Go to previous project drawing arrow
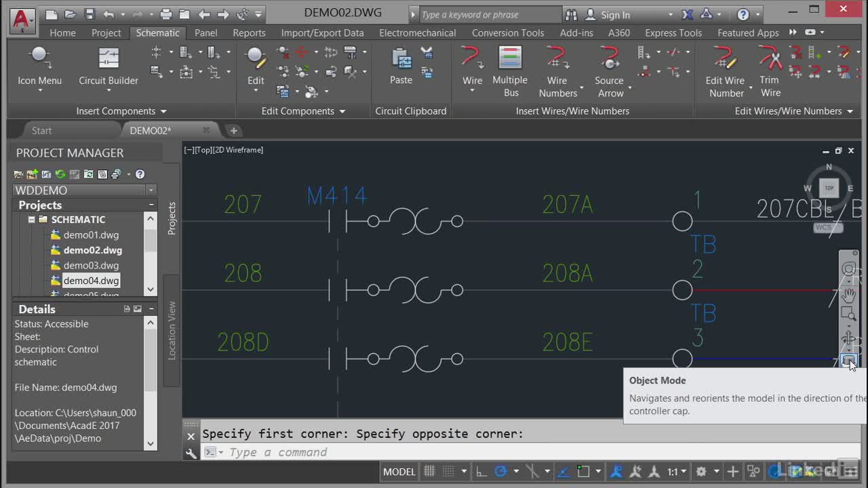Image resolution: width=868 pixels, height=488 pixels. click(204, 14)
